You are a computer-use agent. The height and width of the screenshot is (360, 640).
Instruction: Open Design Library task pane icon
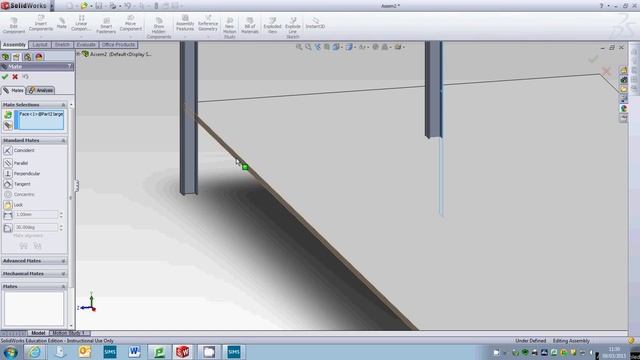click(x=624, y=80)
